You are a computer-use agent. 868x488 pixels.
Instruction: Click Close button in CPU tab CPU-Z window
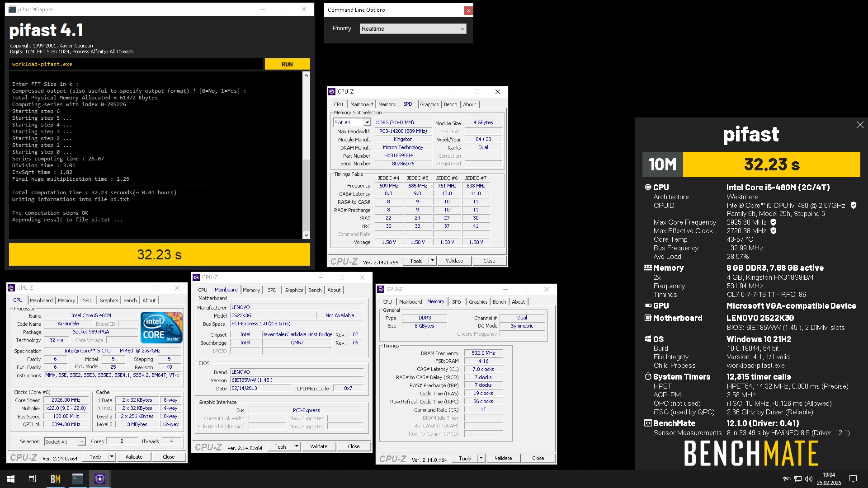(169, 457)
